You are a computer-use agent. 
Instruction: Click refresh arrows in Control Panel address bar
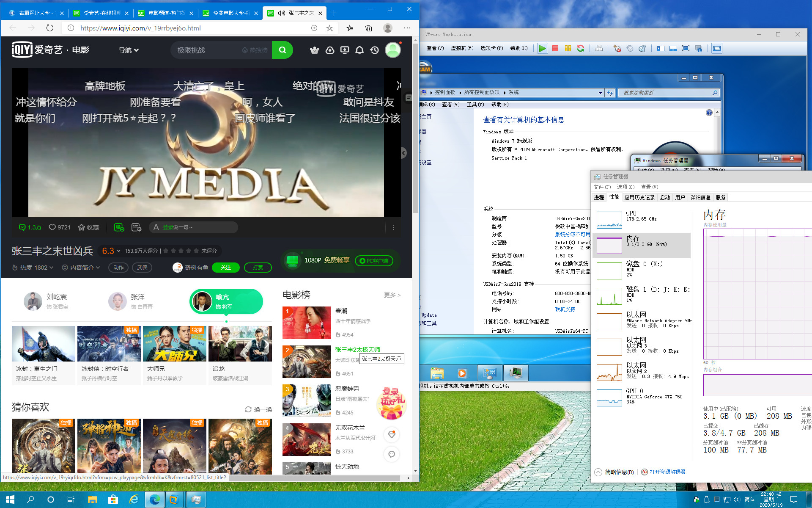[x=609, y=93]
